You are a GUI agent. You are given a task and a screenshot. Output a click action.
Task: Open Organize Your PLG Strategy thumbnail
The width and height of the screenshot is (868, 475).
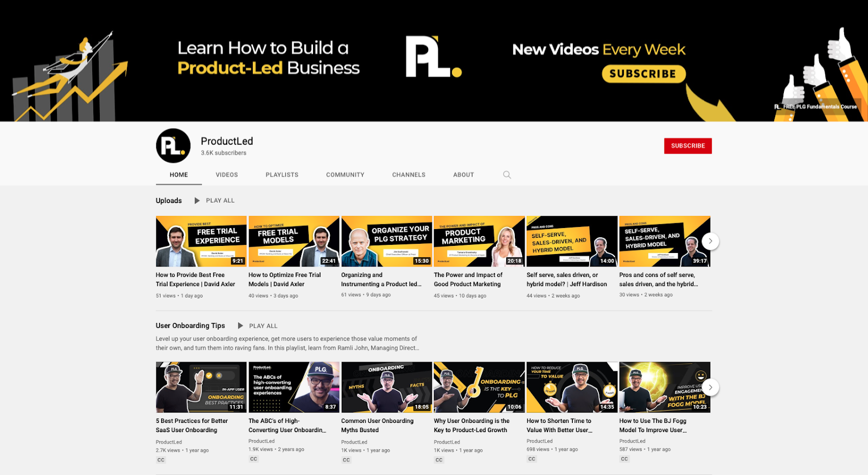387,241
